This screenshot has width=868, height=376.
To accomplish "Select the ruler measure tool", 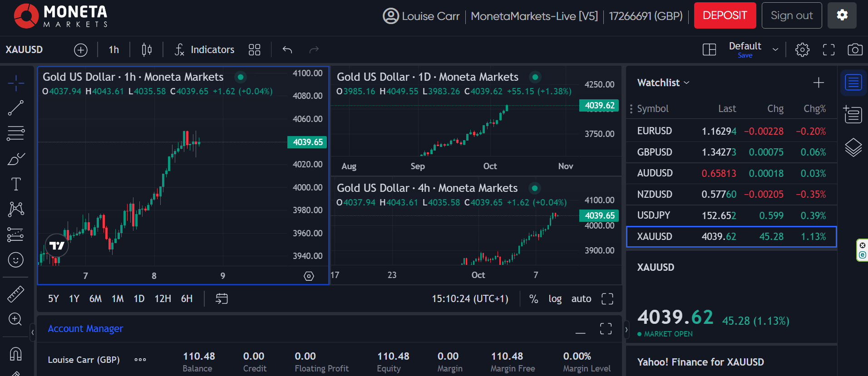I will (16, 294).
